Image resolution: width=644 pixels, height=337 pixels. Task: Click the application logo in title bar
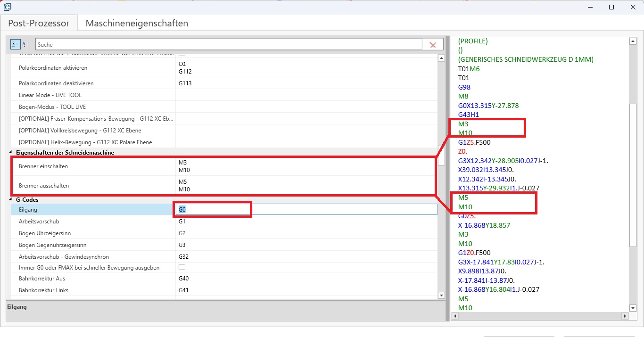7,7
